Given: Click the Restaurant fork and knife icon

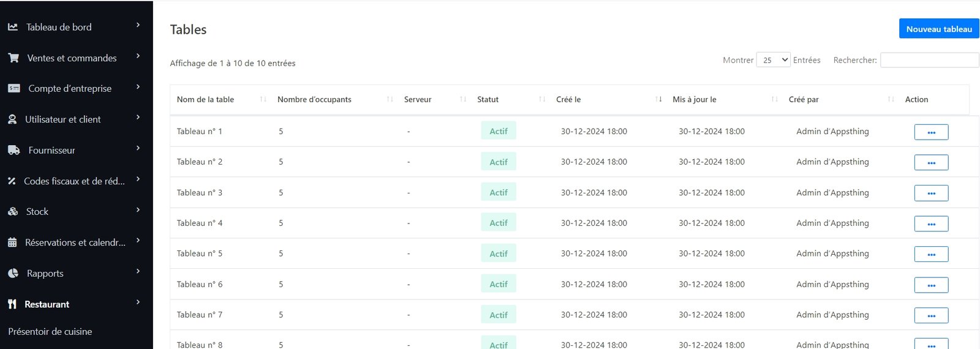Looking at the screenshot, I should click(x=12, y=304).
